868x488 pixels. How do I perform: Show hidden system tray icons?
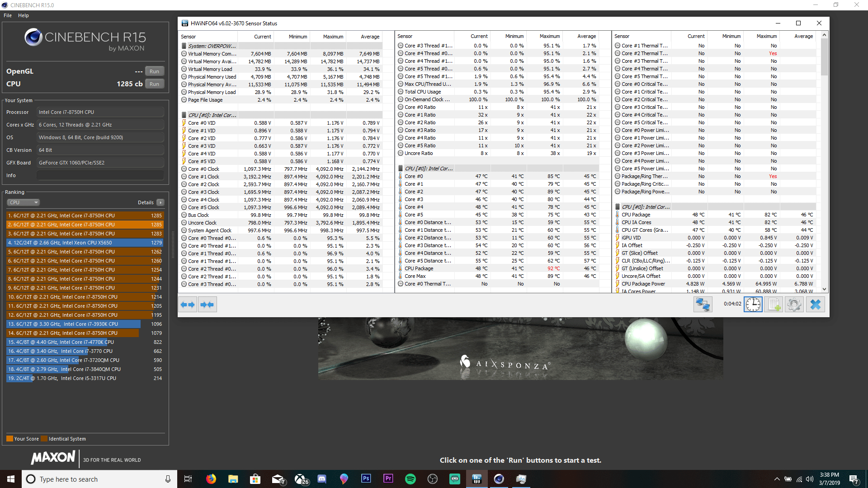[777, 479]
